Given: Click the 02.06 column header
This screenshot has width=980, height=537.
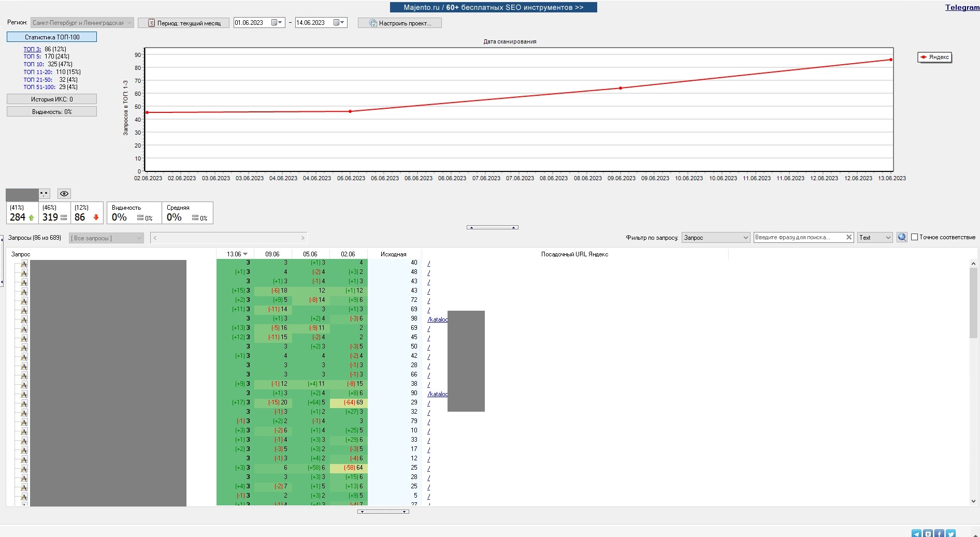Looking at the screenshot, I should coord(348,254).
